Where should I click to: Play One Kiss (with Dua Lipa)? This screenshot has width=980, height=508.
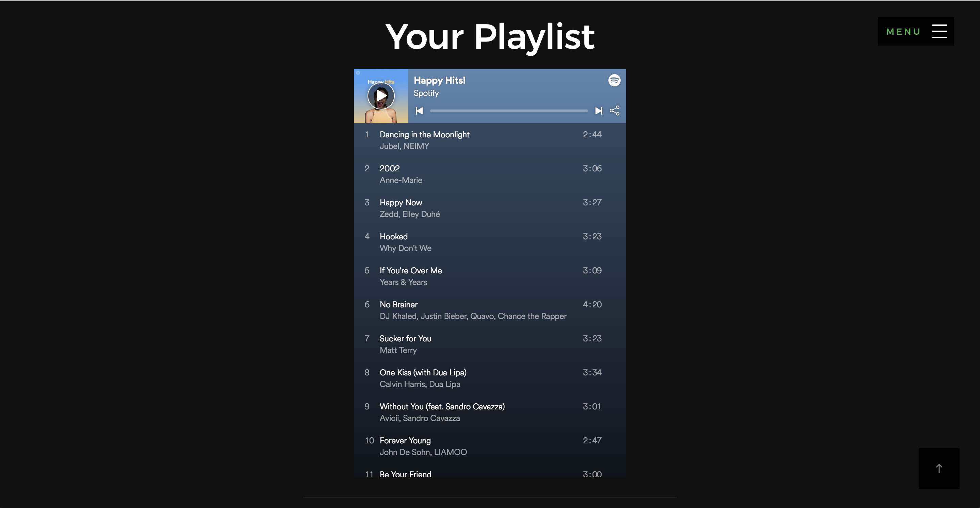point(490,378)
